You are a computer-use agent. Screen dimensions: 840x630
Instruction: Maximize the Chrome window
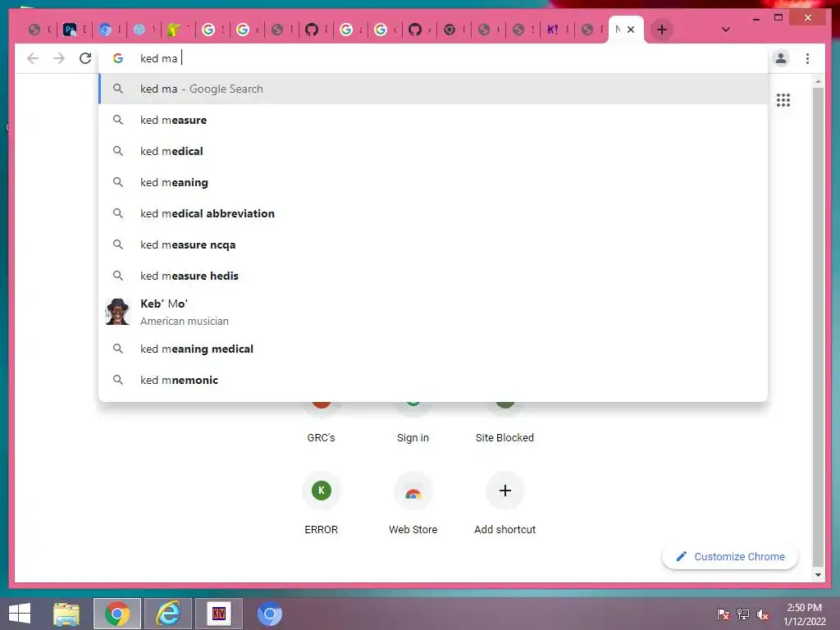click(778, 18)
